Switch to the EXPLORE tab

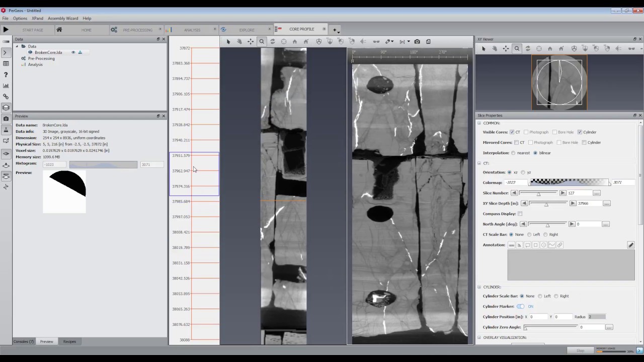pyautogui.click(x=246, y=30)
